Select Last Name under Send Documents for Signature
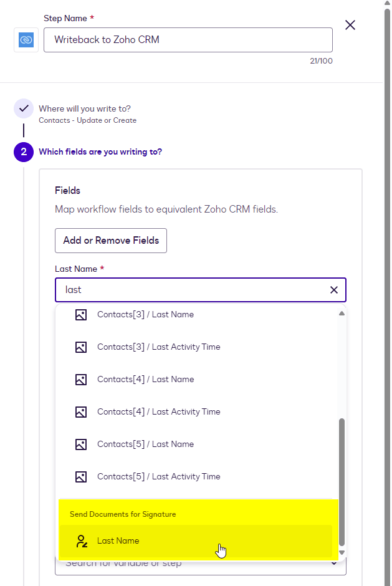Viewport: 392px width, 586px height. 118,541
